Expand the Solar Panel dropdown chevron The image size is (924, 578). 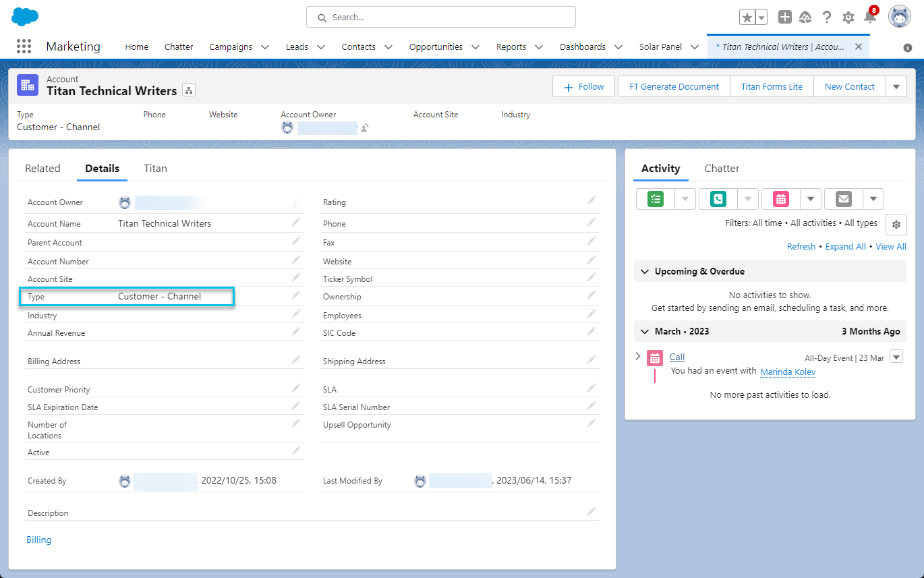[x=695, y=47]
